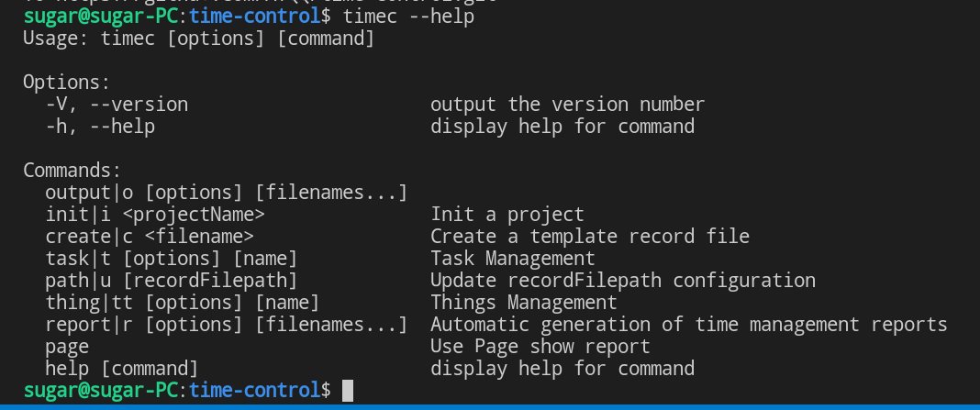Click the "init|i <projectName>" command entry
This screenshot has width=980, height=410.
click(x=155, y=215)
